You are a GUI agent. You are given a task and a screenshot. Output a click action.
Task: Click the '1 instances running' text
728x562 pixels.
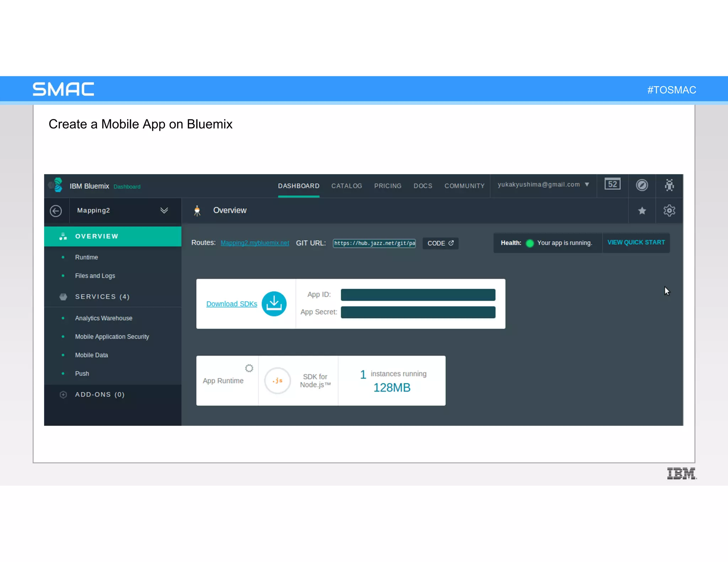(x=393, y=374)
